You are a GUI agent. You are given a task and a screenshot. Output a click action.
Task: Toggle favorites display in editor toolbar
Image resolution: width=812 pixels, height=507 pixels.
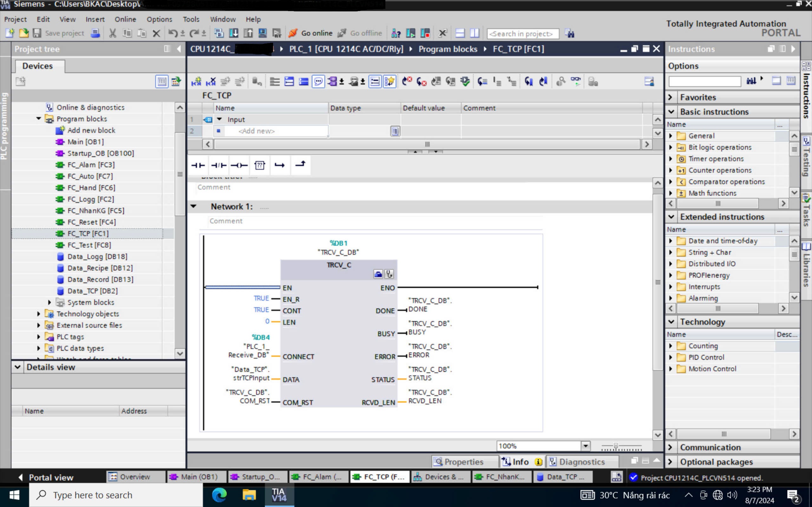coord(390,81)
